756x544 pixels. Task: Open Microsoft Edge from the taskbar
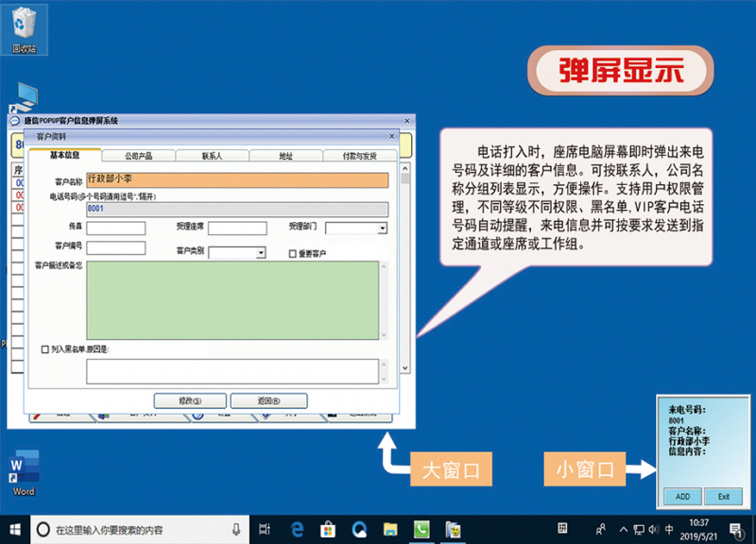pyautogui.click(x=297, y=529)
